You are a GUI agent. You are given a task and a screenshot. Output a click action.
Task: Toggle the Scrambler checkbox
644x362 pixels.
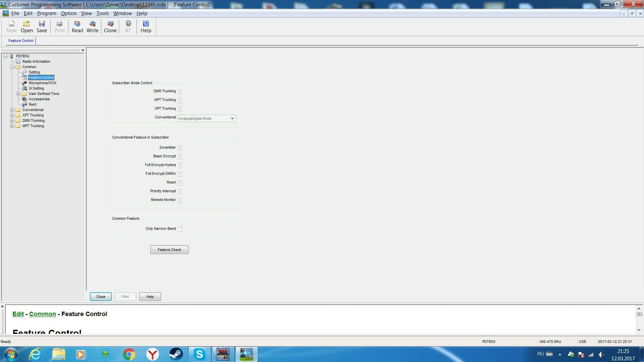coord(180,148)
